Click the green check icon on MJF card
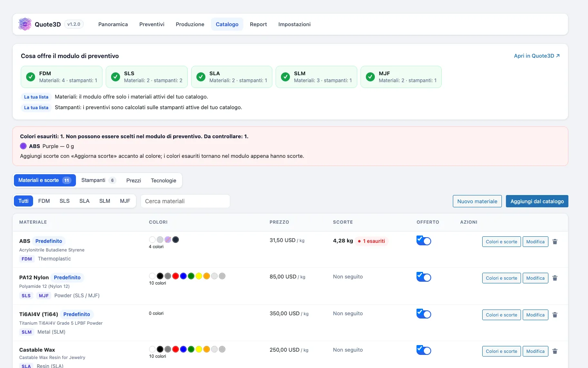This screenshot has width=588, height=368. (x=370, y=77)
